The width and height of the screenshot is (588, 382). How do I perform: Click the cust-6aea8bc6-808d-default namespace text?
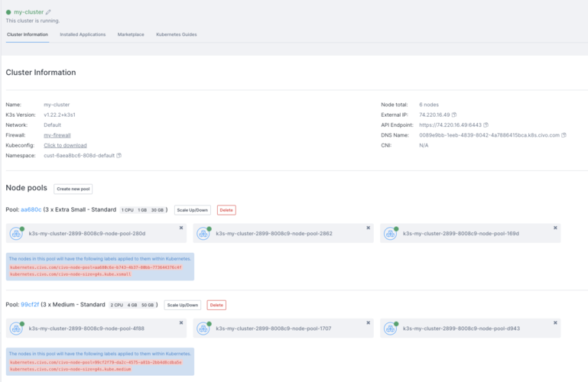79,155
